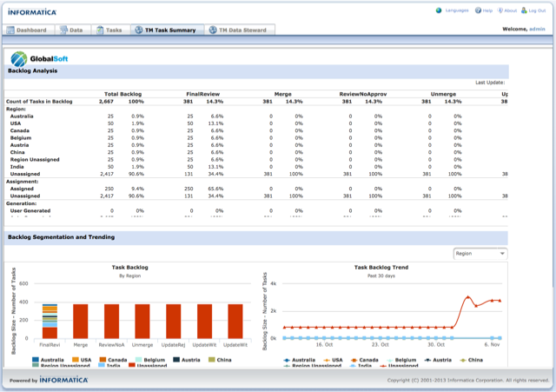The height and width of the screenshot is (392, 556).
Task: Select the China region row label
Action: click(x=17, y=152)
